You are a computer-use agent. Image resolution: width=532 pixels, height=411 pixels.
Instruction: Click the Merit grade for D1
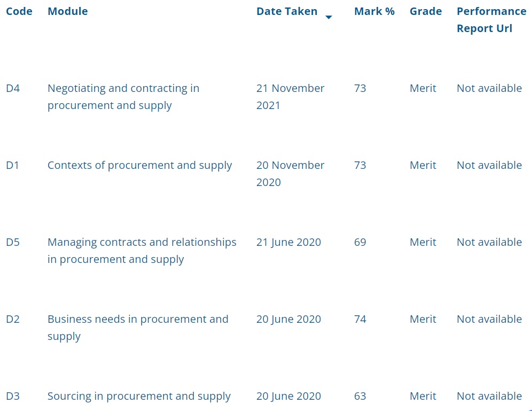pyautogui.click(x=423, y=165)
